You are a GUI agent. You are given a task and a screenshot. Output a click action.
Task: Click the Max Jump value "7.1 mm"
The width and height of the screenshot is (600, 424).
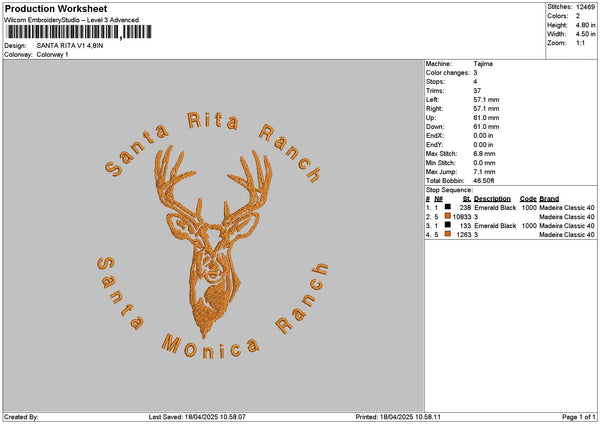pyautogui.click(x=484, y=172)
